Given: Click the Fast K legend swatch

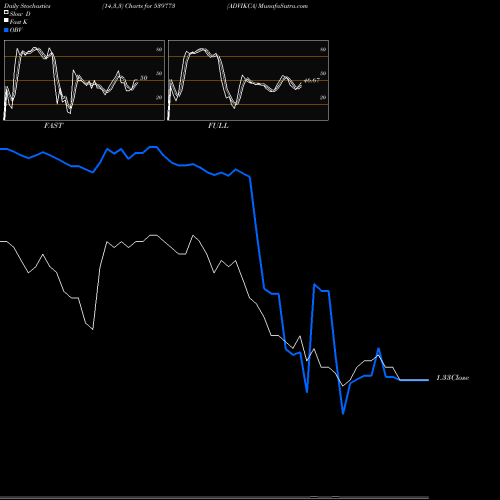Looking at the screenshot, I should point(6,21).
